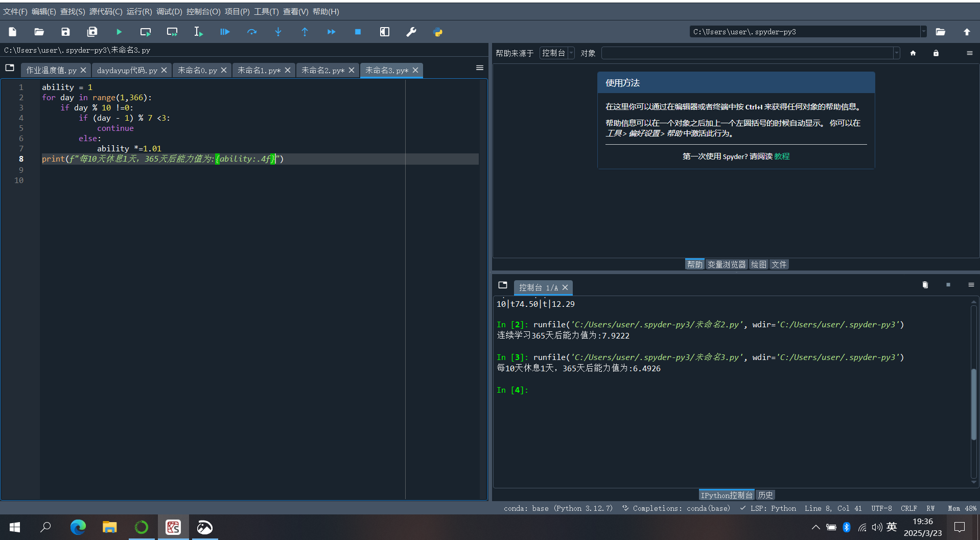980x540 pixels.
Task: Save all files icon
Action: click(x=92, y=32)
